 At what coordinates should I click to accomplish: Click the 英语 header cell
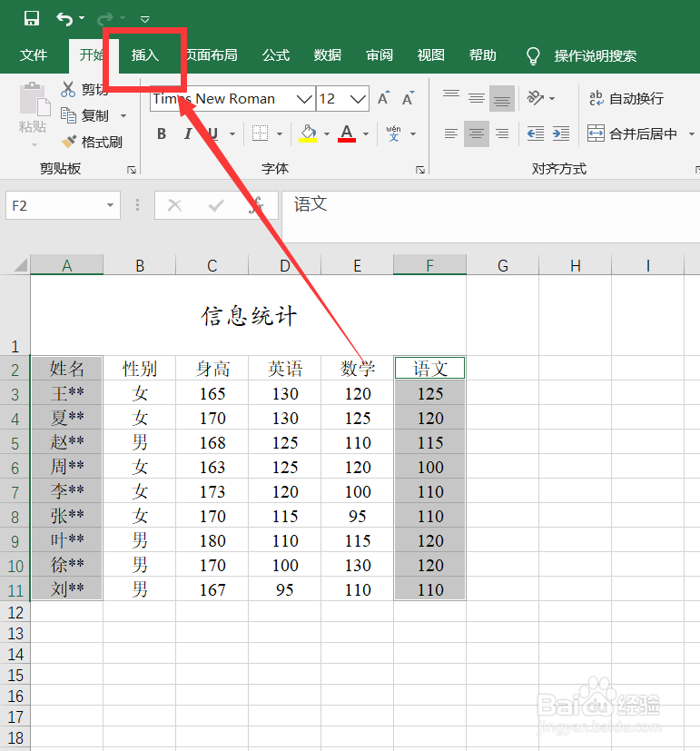point(285,369)
